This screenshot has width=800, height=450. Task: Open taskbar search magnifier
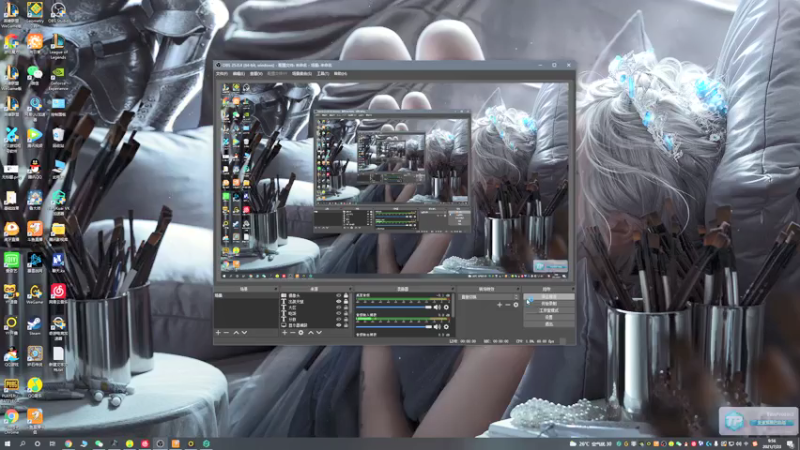[x=22, y=444]
